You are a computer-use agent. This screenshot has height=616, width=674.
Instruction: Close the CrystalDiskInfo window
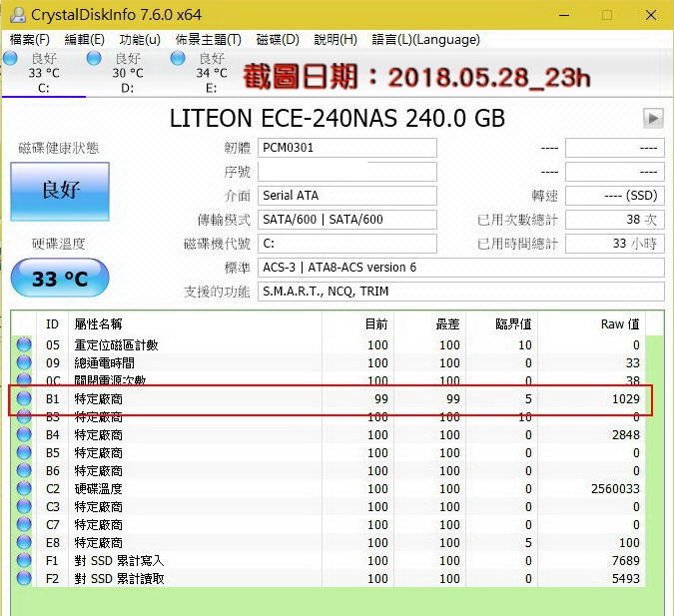point(651,15)
